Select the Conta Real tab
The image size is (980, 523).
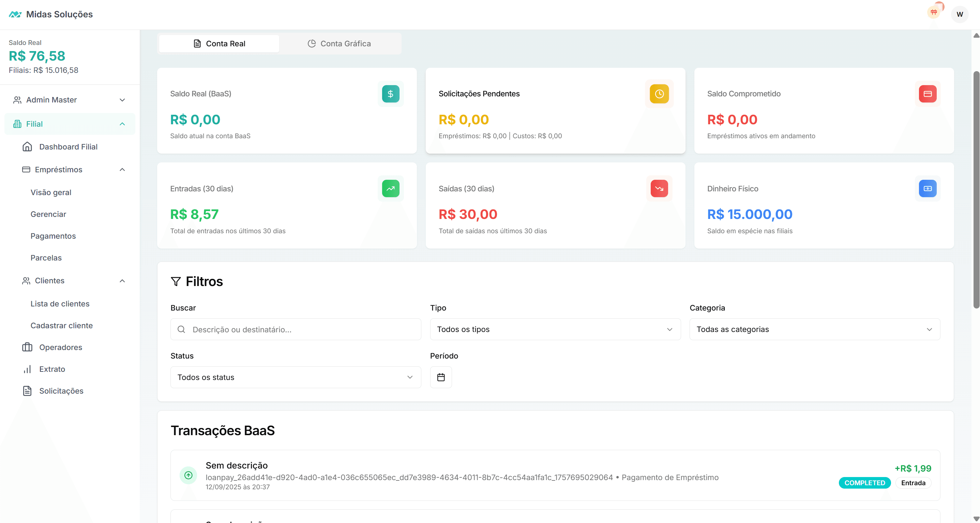pyautogui.click(x=219, y=44)
